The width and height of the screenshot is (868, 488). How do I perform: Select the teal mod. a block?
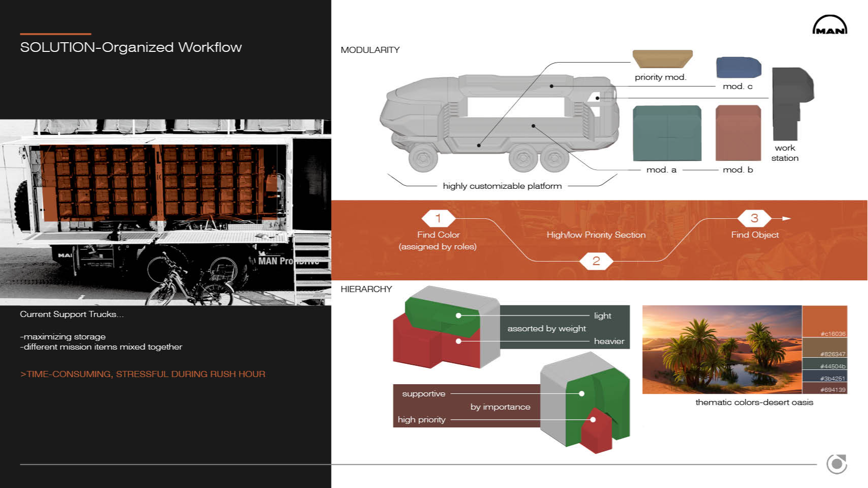(667, 133)
